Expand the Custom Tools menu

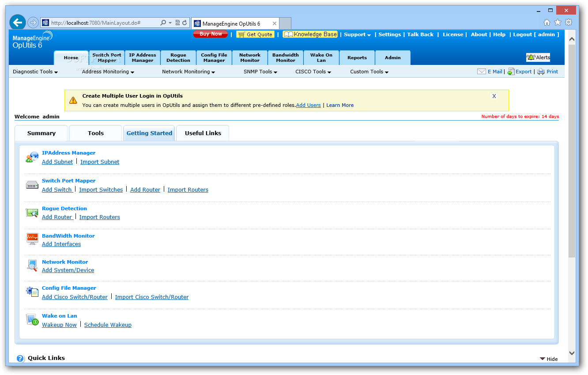point(369,72)
